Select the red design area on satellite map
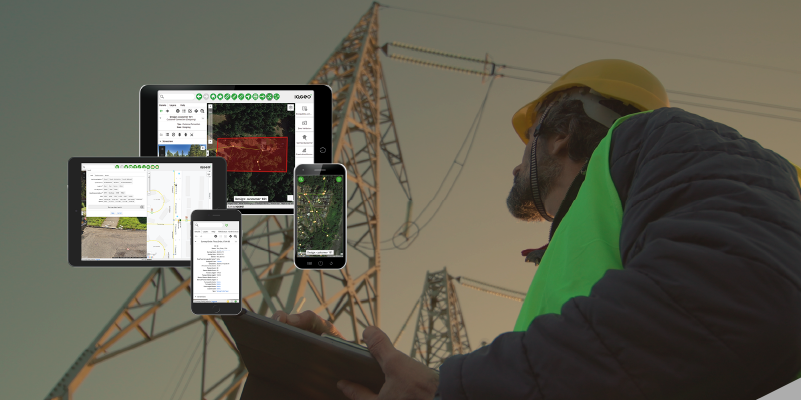The image size is (801, 400). [x=252, y=154]
